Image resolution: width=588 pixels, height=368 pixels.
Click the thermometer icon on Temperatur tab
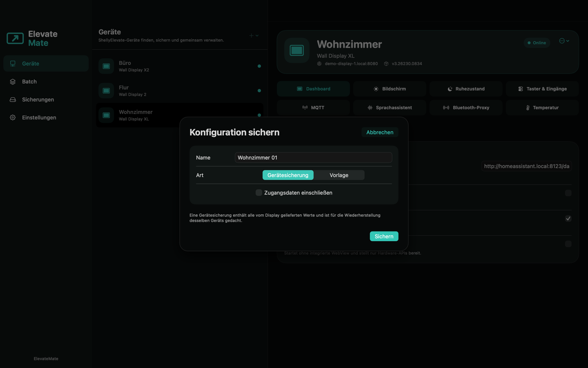coord(528,108)
